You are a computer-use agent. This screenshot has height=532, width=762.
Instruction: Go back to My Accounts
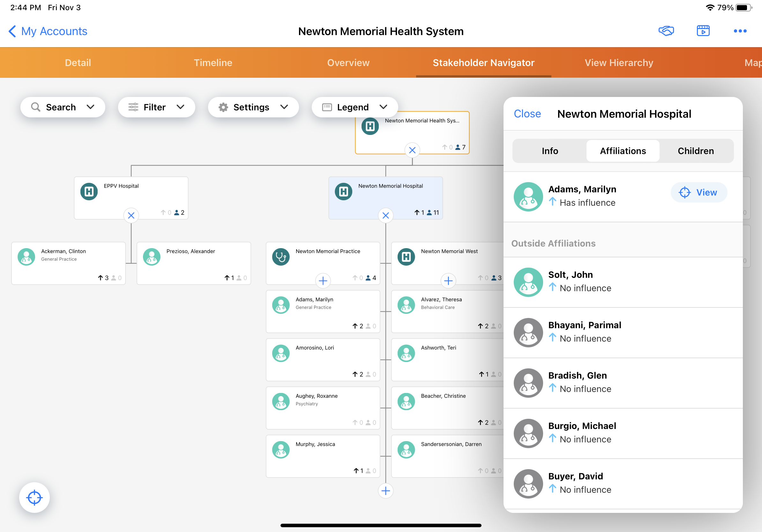click(x=48, y=31)
